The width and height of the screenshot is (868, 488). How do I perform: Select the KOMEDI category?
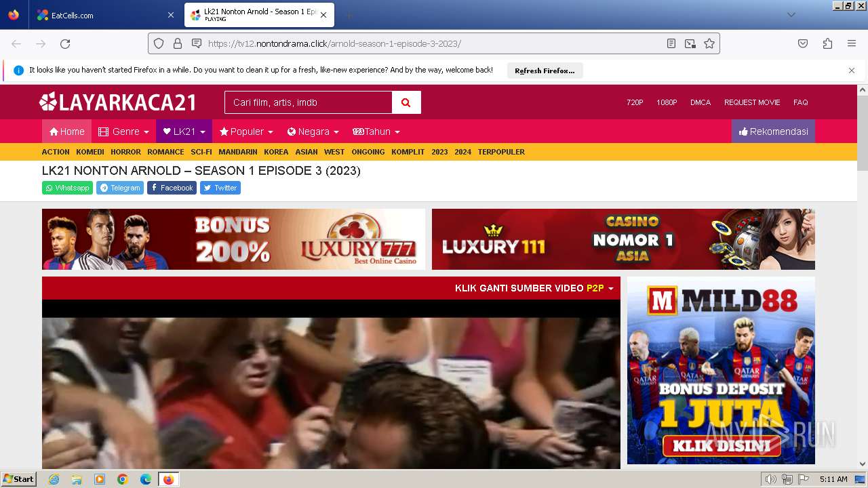tap(90, 152)
